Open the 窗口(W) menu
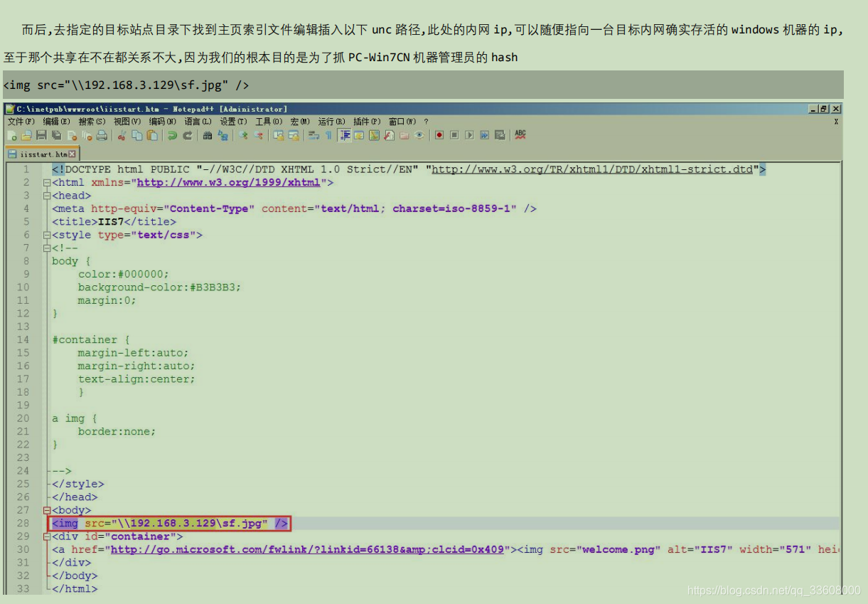 [x=402, y=122]
